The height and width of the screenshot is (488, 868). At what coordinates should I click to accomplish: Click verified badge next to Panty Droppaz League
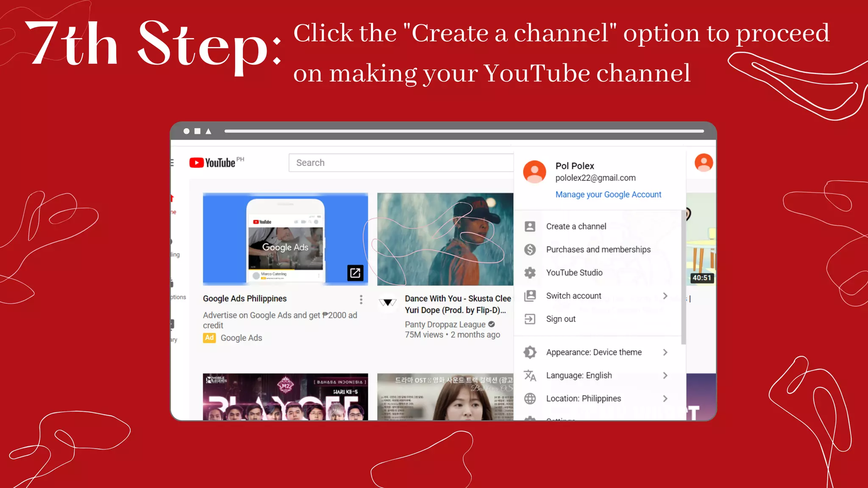click(x=491, y=324)
